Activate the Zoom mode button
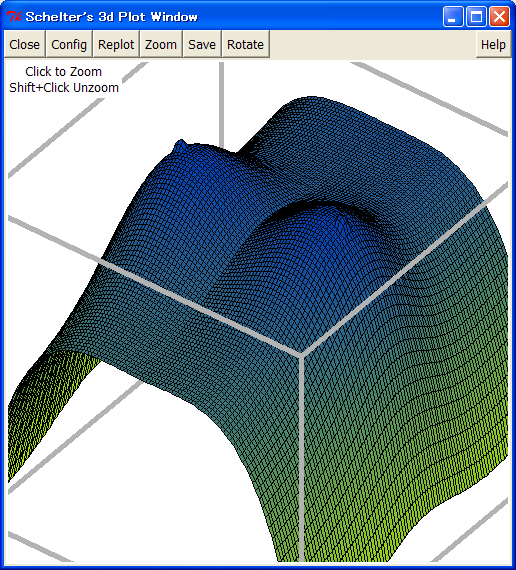Viewport: 516px width, 570px height. (x=161, y=44)
